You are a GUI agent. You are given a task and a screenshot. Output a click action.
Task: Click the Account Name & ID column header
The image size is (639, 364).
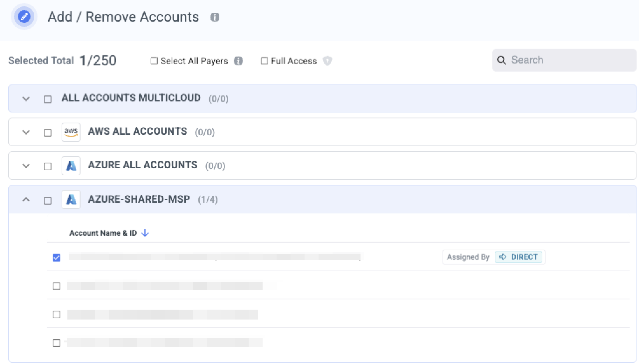tap(103, 233)
